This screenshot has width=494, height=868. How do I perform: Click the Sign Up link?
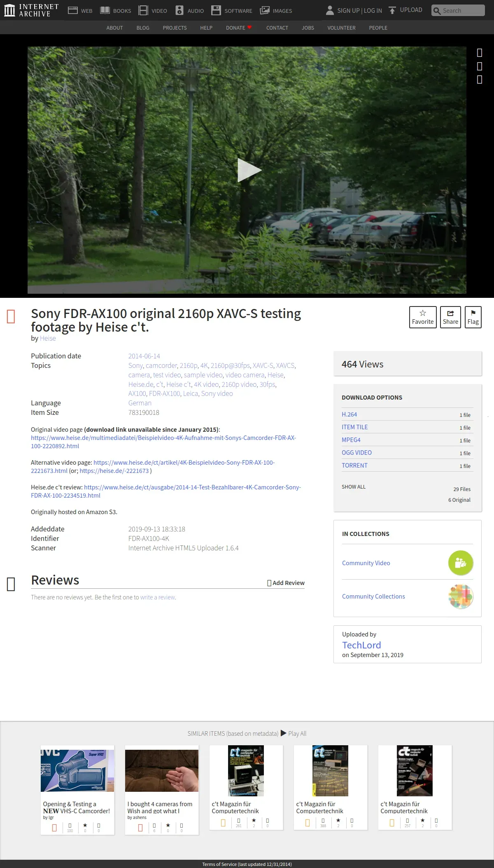click(x=348, y=11)
